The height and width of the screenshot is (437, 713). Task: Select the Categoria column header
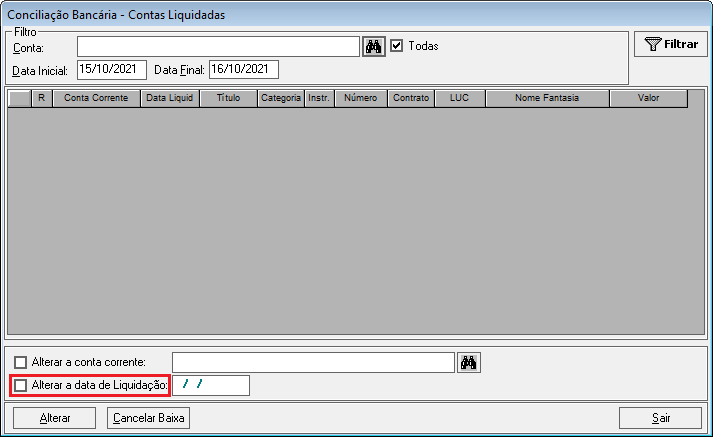click(x=281, y=98)
